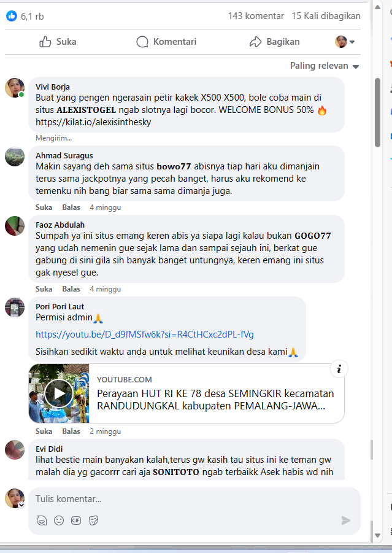392x553 pixels.
Task: Click the send arrow icon for the comment
Action: (x=346, y=520)
